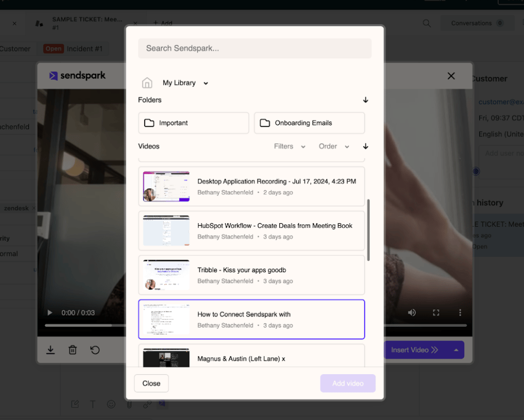This screenshot has height=420, width=524.
Task: Click the Open status badge
Action: click(54, 49)
